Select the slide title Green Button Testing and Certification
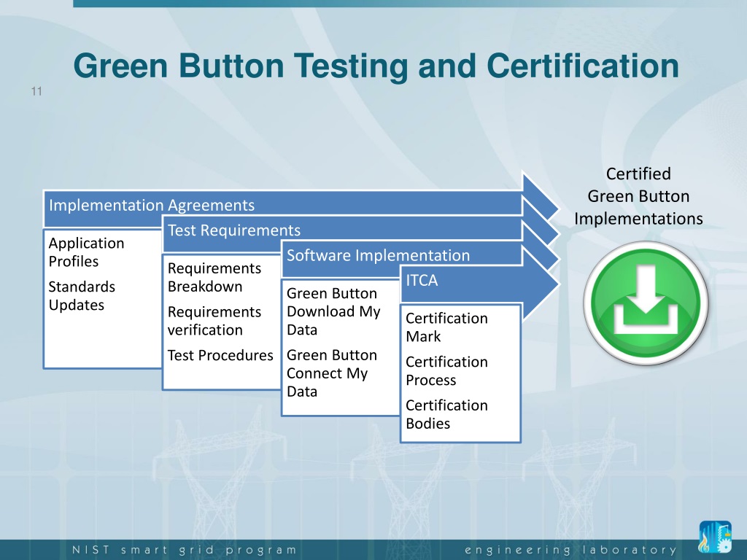Screen dimensions: 747x560 point(376,65)
